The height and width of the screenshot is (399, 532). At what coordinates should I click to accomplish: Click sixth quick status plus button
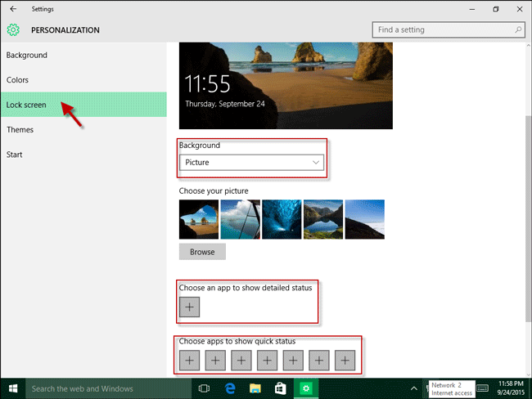point(319,360)
